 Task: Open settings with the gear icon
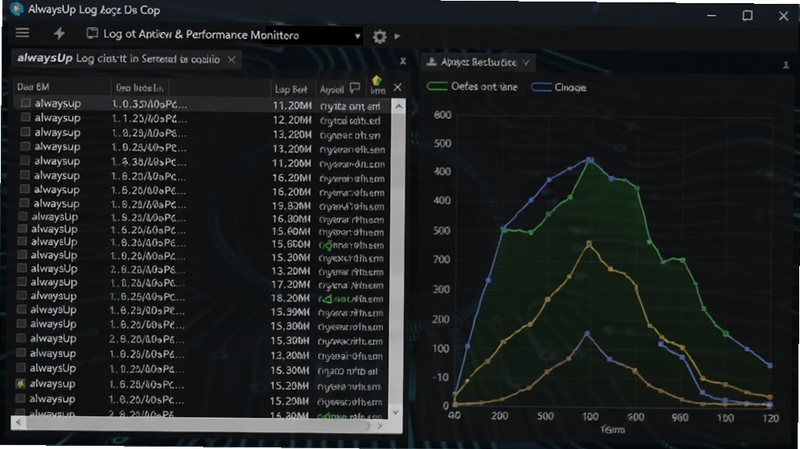tap(379, 37)
